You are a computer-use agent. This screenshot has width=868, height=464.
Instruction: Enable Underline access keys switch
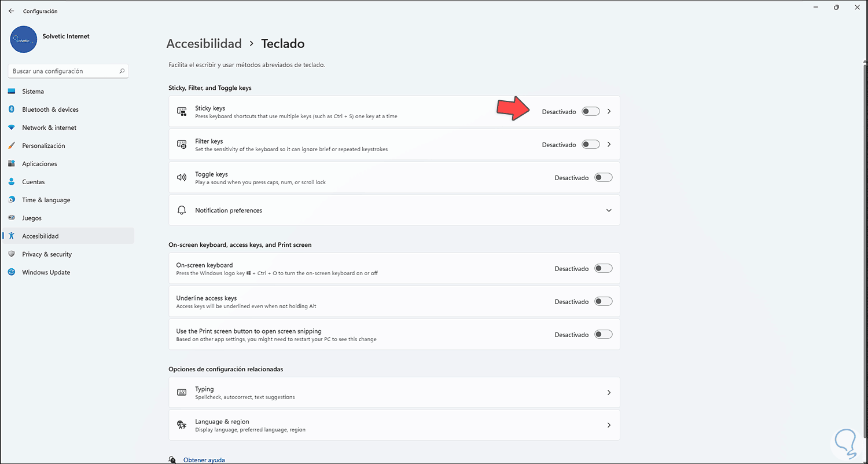(603, 302)
